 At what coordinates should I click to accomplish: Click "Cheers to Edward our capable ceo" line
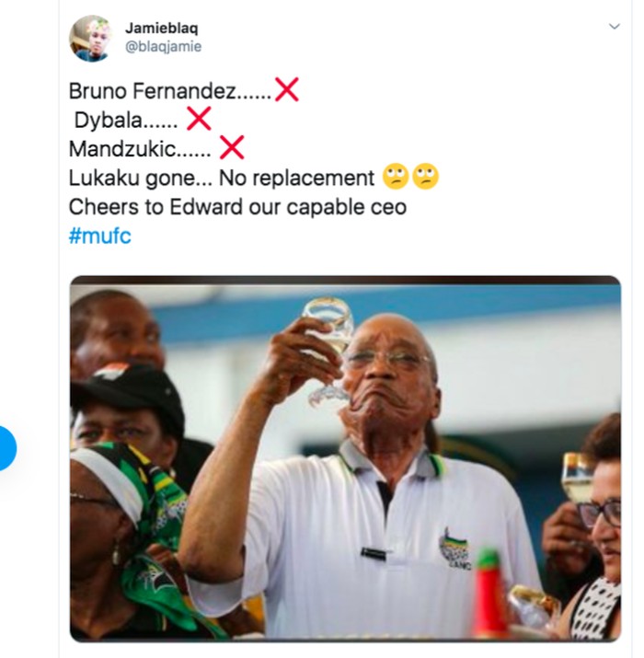(237, 207)
